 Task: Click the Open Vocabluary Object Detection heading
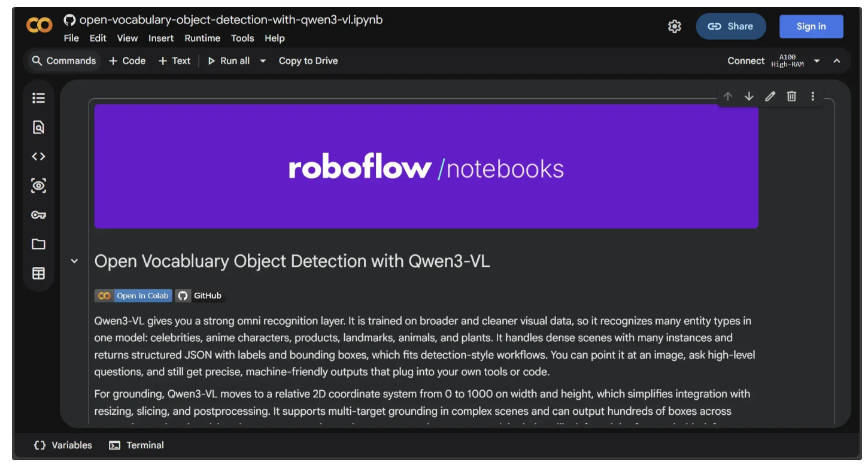point(292,261)
